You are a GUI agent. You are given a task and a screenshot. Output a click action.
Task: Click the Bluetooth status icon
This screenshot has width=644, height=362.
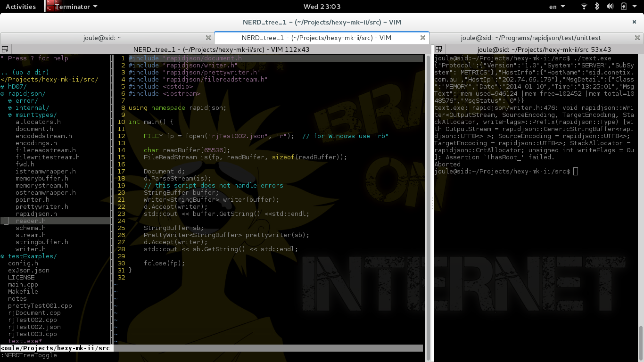[x=597, y=7]
